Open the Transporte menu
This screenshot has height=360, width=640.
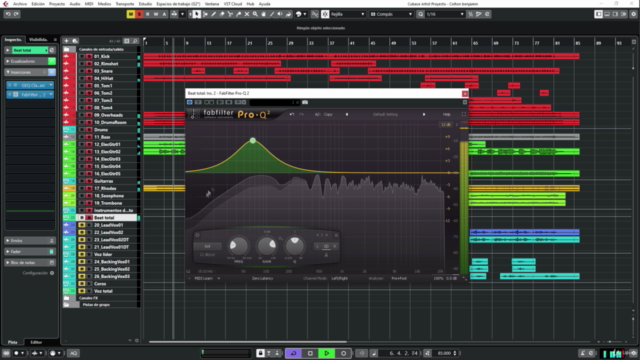tap(124, 4)
